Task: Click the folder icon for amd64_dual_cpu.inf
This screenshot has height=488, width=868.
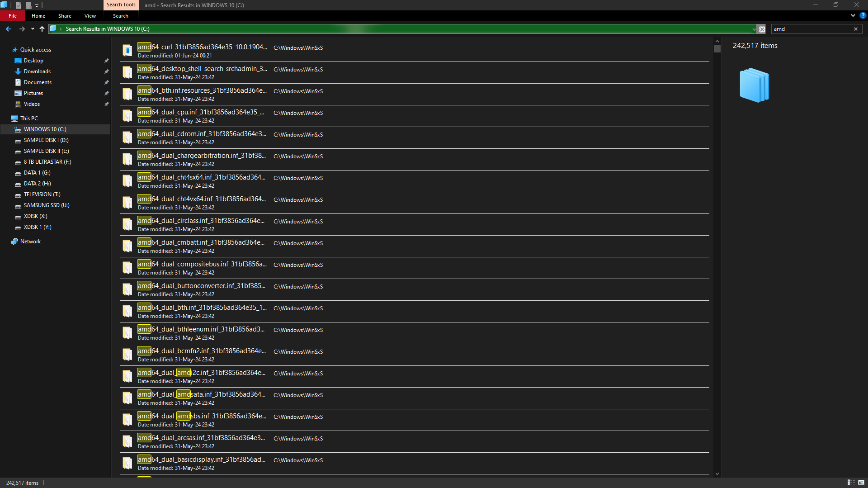Action: click(127, 116)
